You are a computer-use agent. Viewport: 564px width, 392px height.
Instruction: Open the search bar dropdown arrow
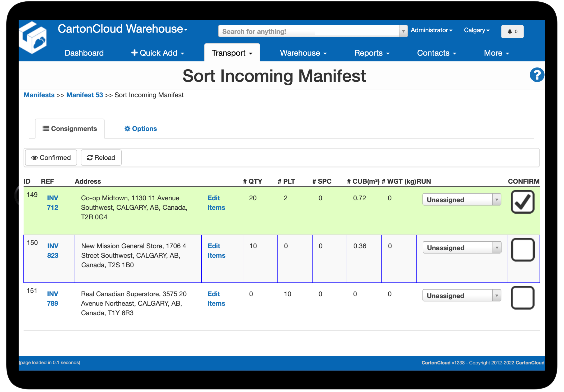click(403, 31)
